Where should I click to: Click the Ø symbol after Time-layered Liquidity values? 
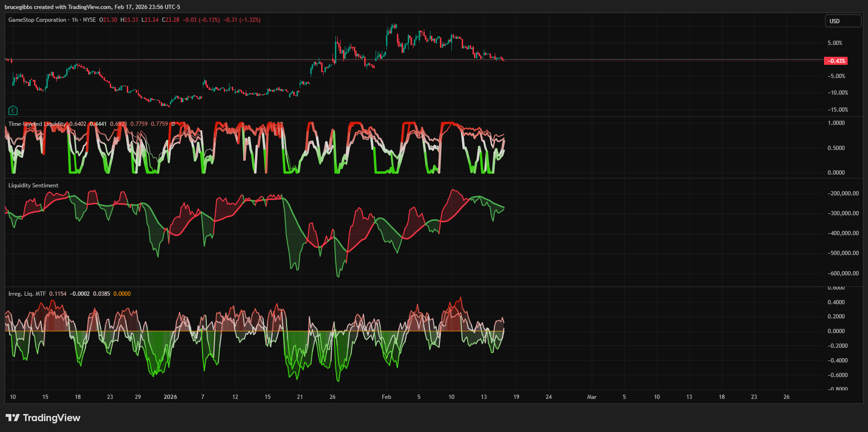(173, 124)
